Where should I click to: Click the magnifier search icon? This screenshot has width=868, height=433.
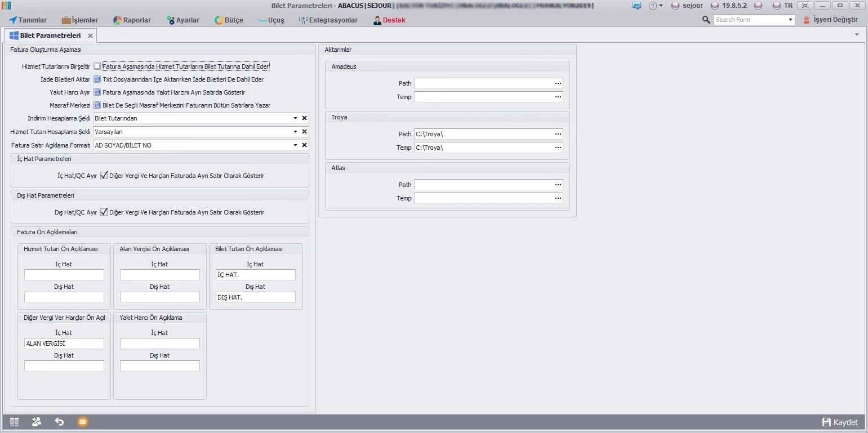coord(706,20)
